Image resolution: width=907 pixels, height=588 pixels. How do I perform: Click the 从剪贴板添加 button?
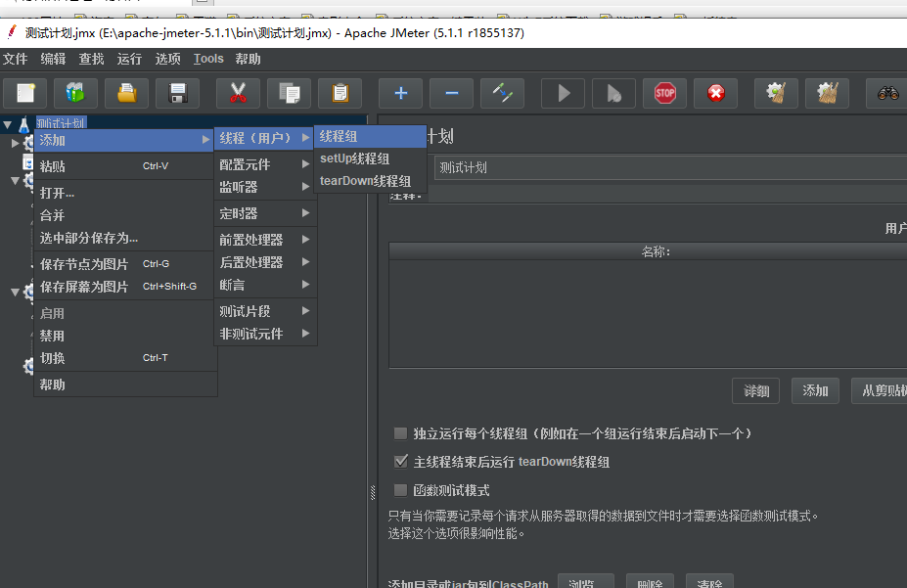880,390
